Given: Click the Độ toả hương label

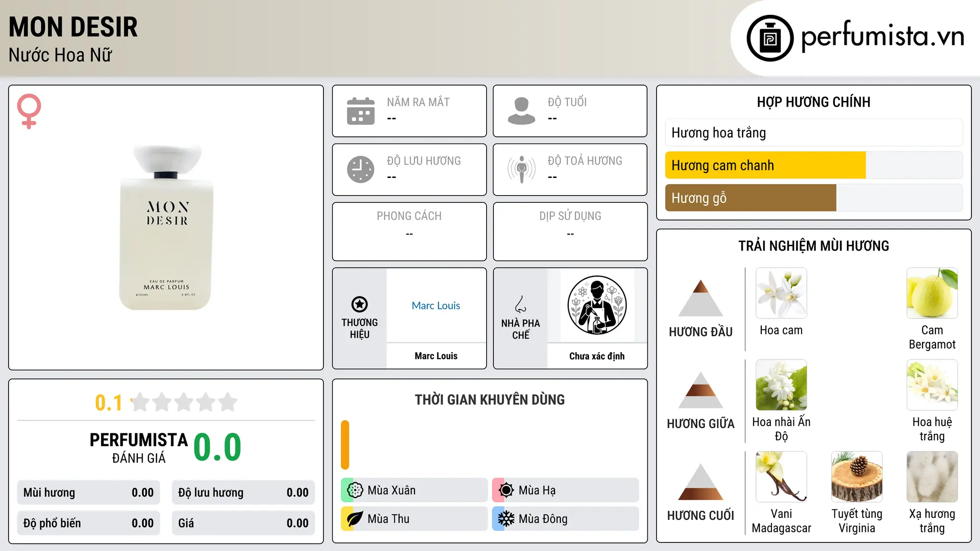Looking at the screenshot, I should 585,161.
